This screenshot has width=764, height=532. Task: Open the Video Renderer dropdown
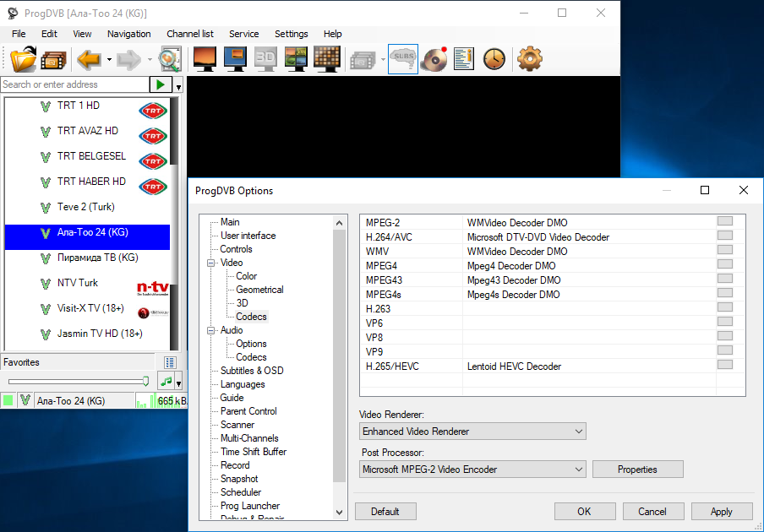point(472,432)
